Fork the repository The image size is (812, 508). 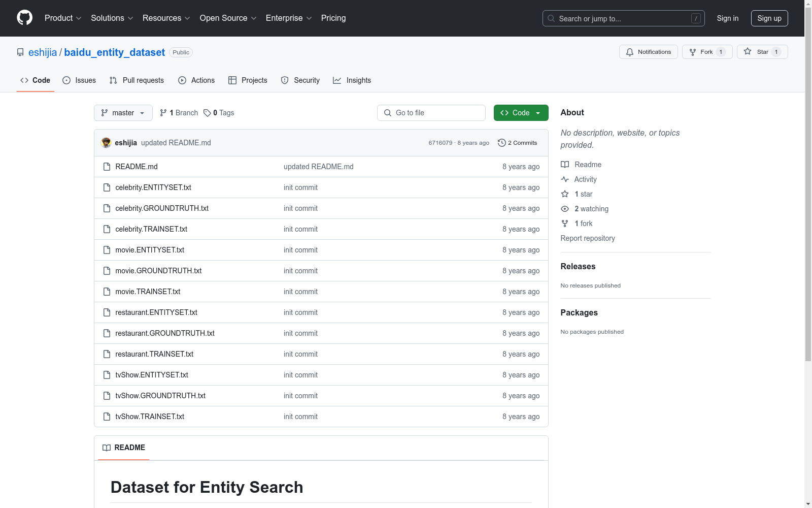707,52
